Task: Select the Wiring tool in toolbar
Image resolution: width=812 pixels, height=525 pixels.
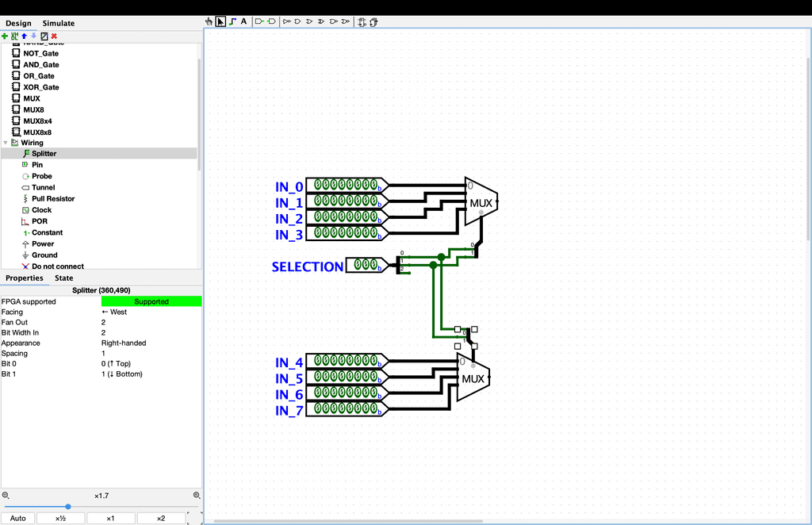Action: (x=232, y=21)
